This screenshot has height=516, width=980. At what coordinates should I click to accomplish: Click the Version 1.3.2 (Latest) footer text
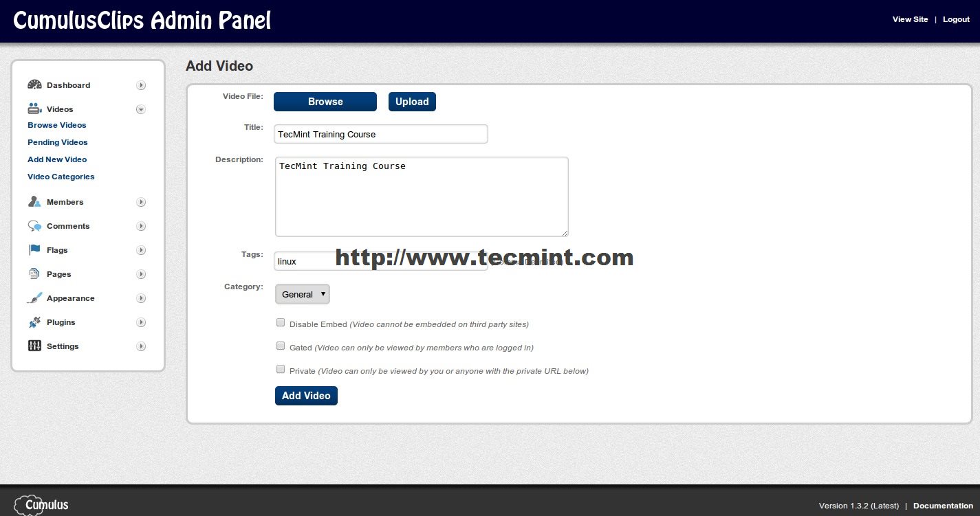tap(859, 506)
